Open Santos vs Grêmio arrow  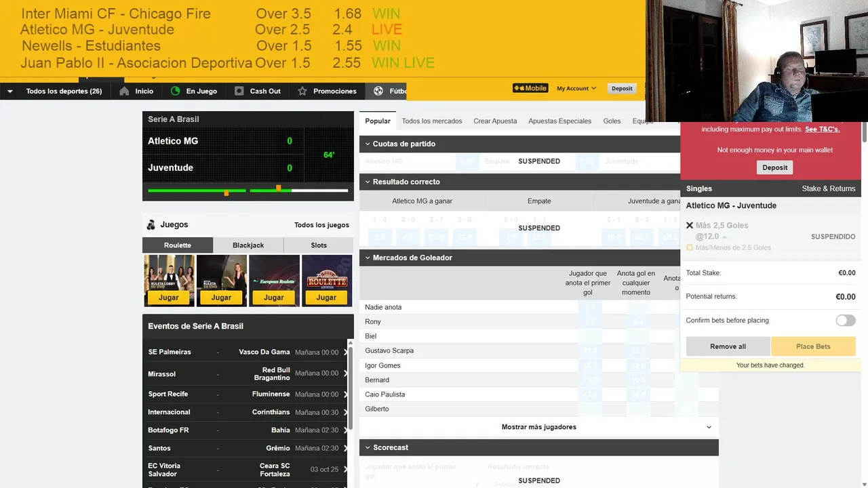(346, 448)
